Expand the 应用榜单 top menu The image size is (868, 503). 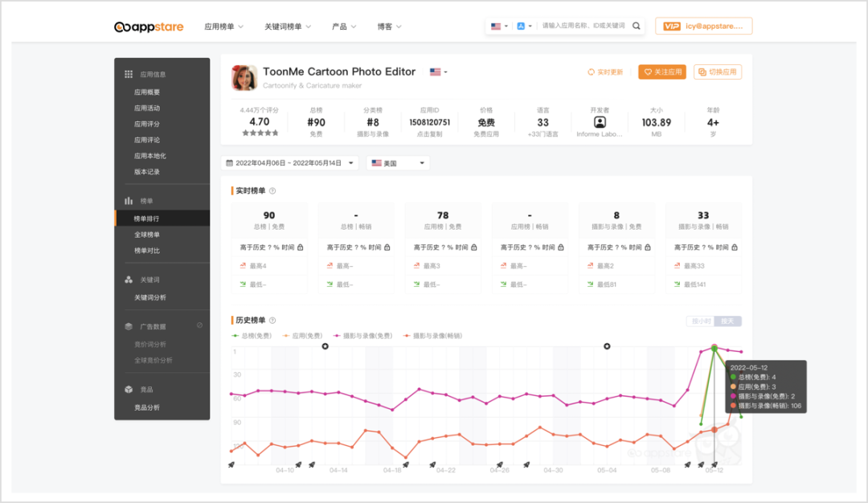(x=223, y=27)
